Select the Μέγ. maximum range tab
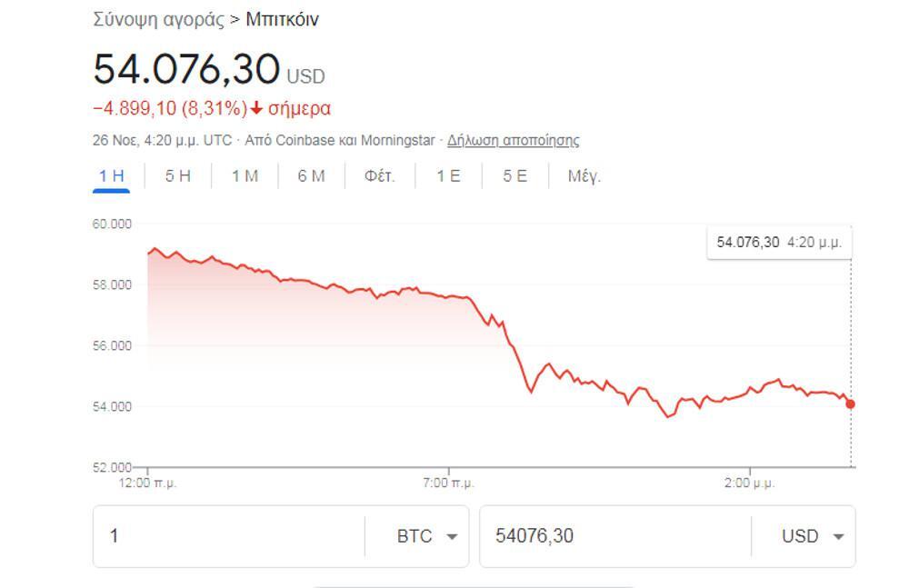Viewport: 909px width, 588px height. (584, 176)
